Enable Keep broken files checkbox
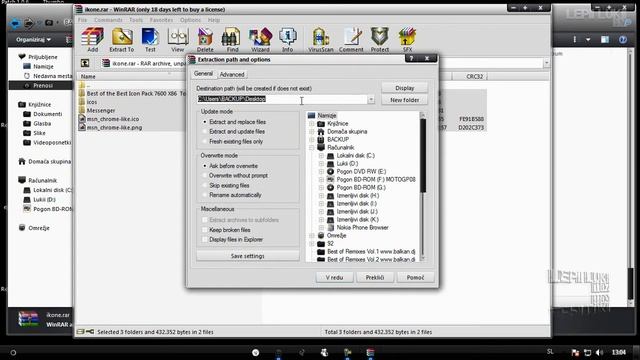This screenshot has width=640, height=360. pyautogui.click(x=205, y=230)
